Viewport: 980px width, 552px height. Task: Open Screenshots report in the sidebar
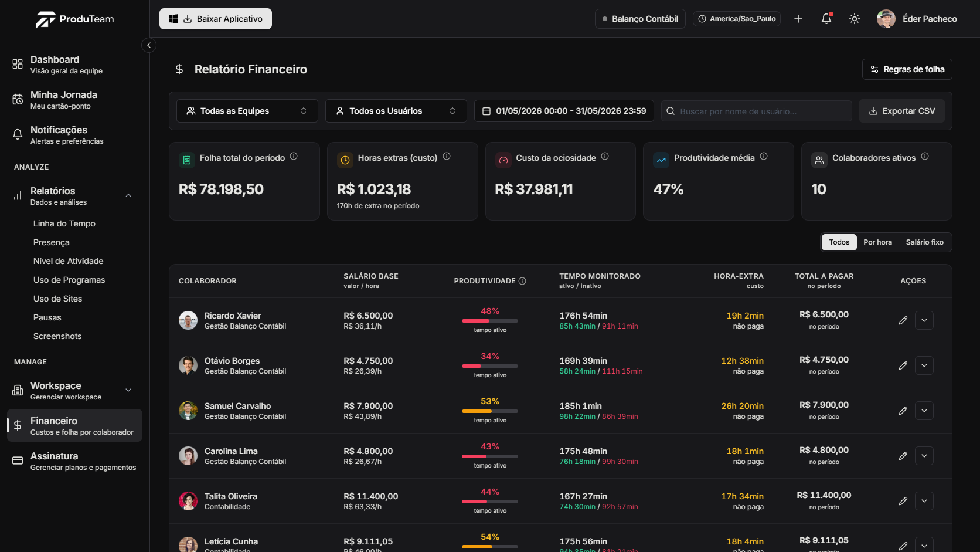click(57, 336)
